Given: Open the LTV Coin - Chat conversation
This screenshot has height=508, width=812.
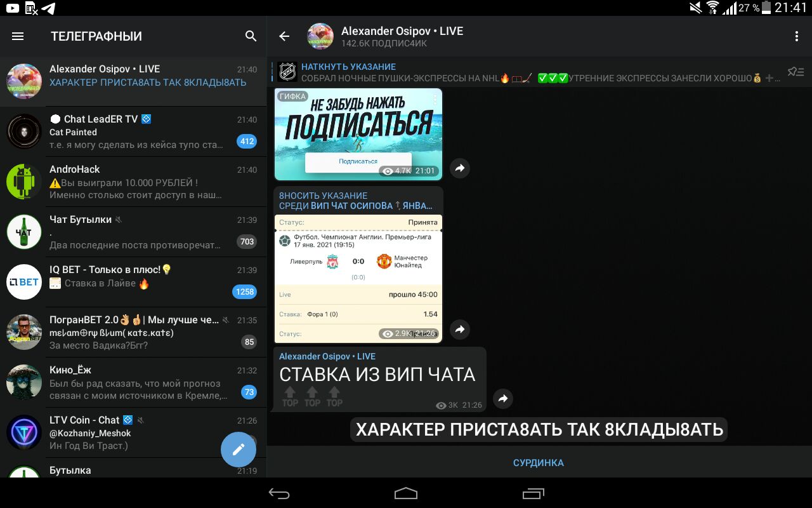Looking at the screenshot, I should click(x=133, y=432).
